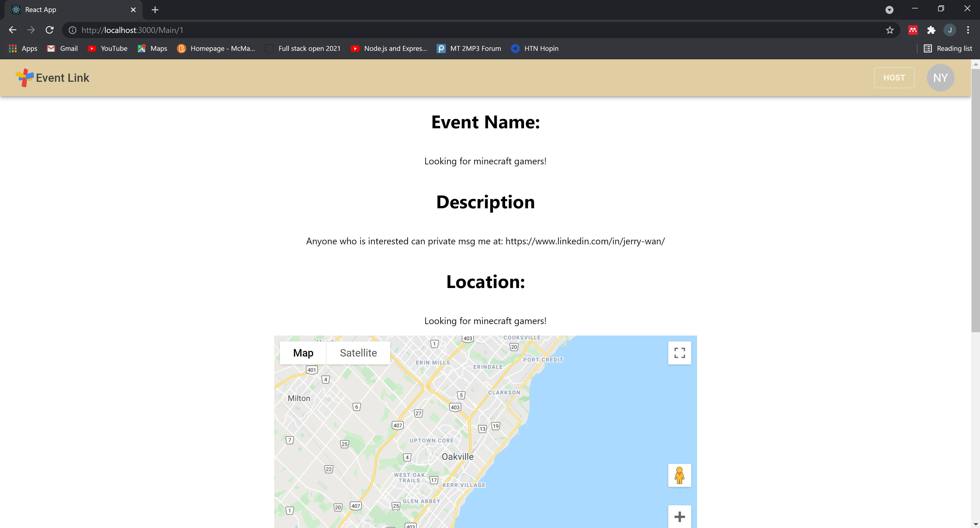This screenshot has height=528, width=980.
Task: Click the Street View pegman icon
Action: click(679, 475)
